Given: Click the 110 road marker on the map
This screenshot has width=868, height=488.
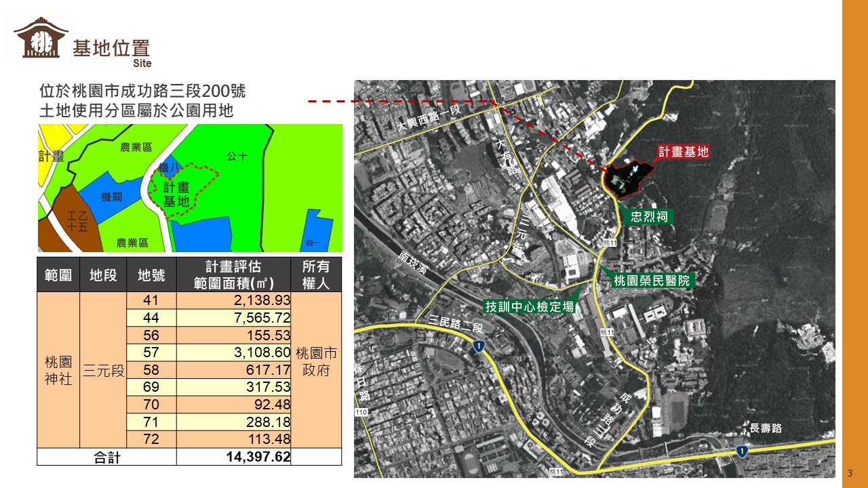Looking at the screenshot, I should pos(360,412).
